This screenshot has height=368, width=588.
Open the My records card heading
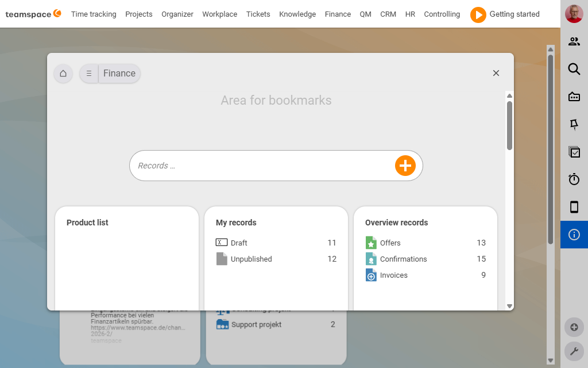(236, 223)
